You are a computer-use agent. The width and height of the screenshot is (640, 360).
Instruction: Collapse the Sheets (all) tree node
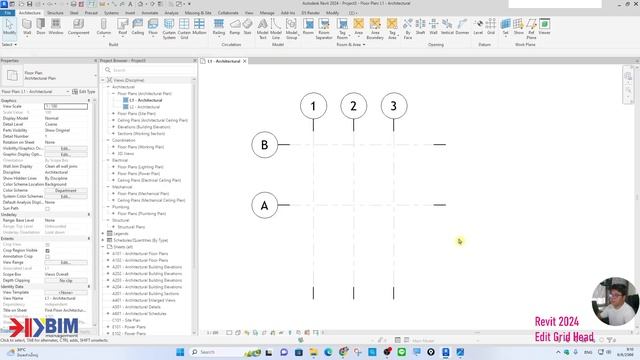click(103, 247)
